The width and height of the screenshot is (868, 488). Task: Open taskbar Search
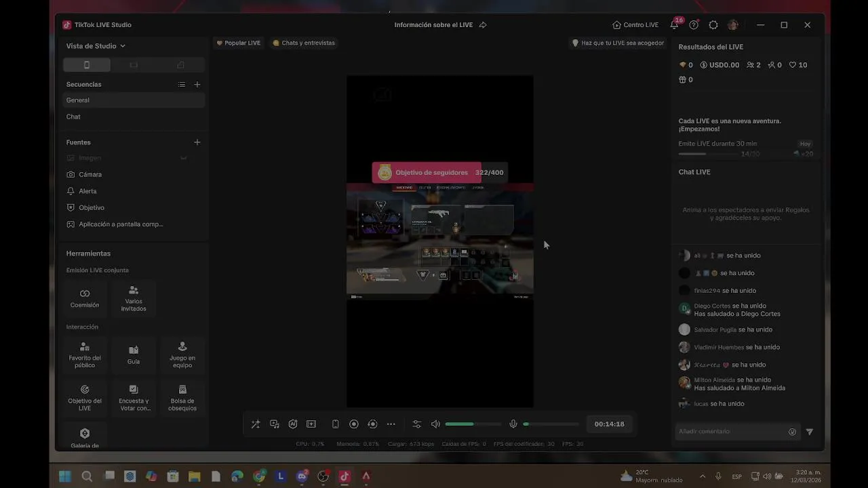pos(87,476)
